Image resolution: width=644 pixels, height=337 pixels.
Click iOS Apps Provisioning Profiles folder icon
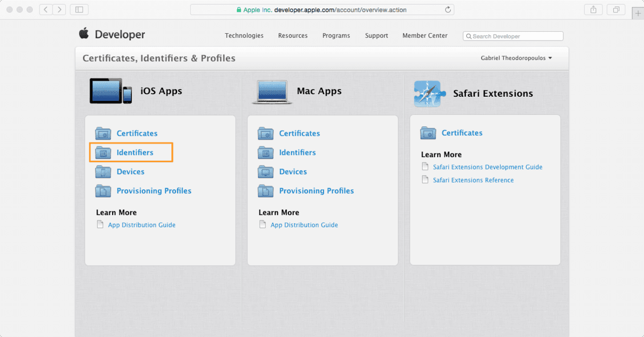tap(103, 191)
